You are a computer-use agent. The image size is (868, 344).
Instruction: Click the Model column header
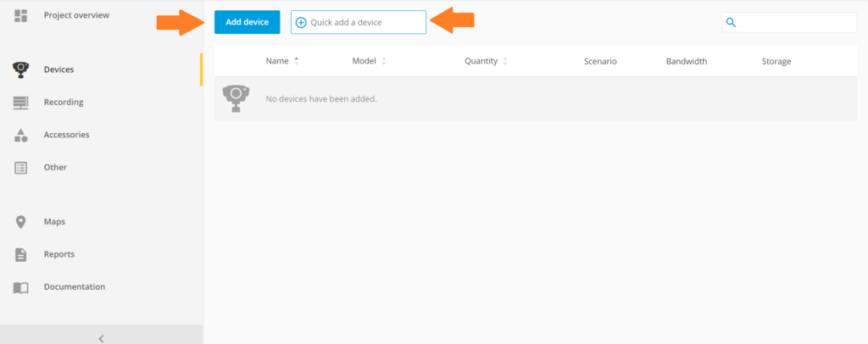364,61
